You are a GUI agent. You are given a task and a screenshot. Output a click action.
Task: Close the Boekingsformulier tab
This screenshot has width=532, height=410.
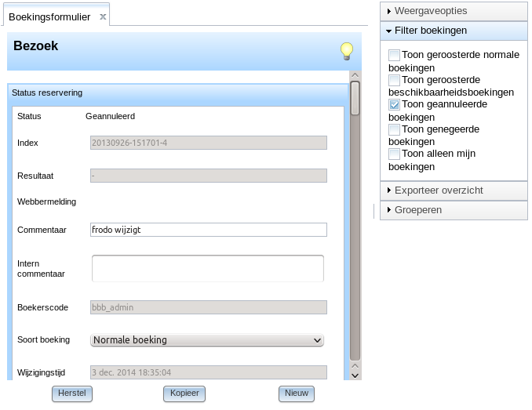103,16
